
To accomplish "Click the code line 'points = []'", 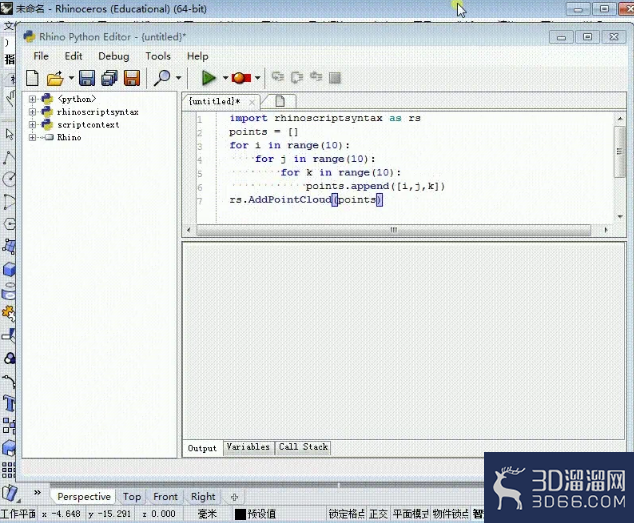I will point(263,132).
